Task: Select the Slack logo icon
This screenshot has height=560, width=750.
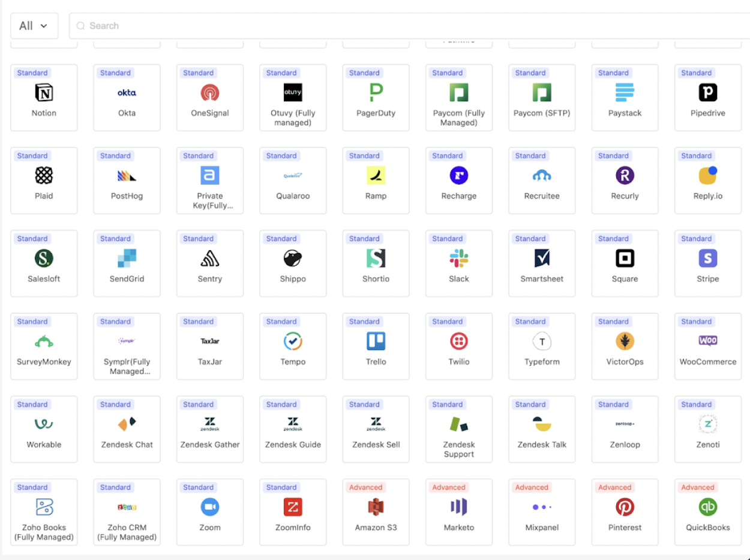Action: pos(459,258)
